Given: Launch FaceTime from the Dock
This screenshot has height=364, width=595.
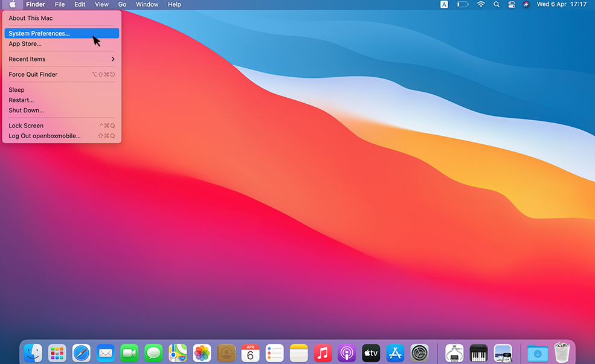Looking at the screenshot, I should point(129,353).
